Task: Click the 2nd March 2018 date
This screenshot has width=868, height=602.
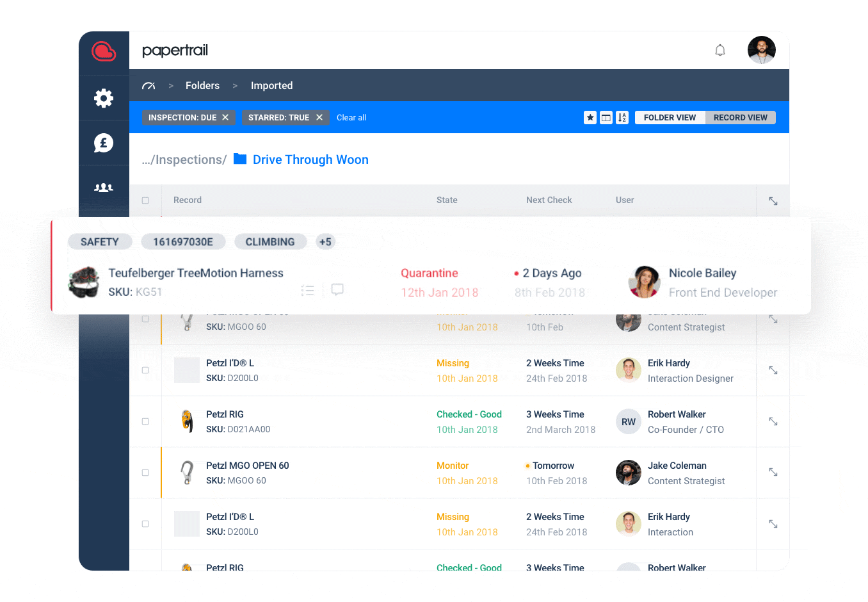Action: click(x=561, y=430)
